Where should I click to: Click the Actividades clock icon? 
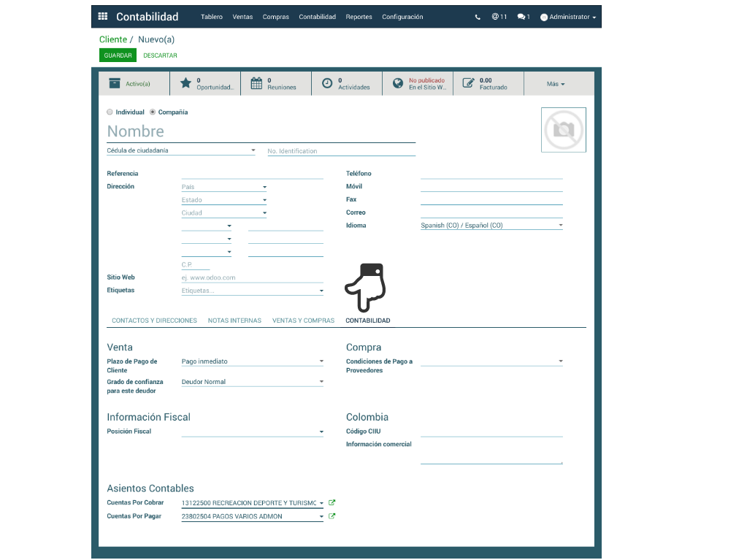point(327,83)
